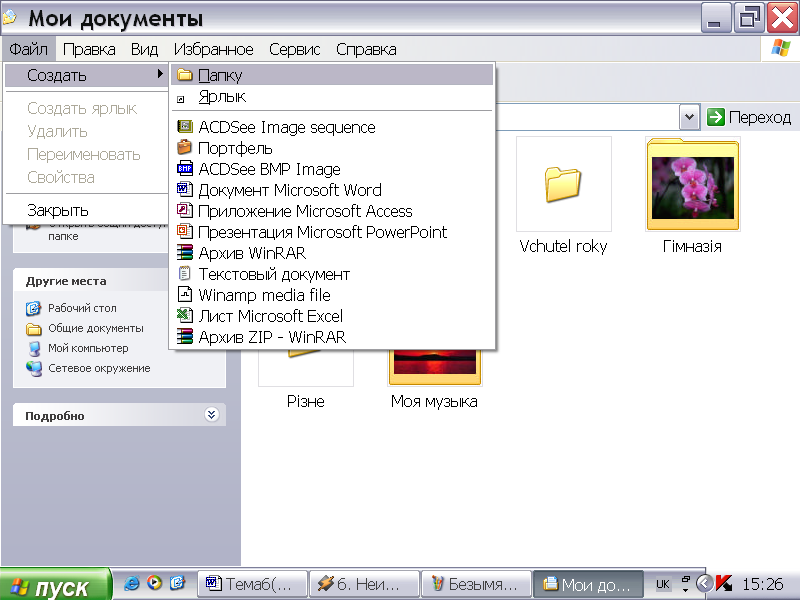Open the Сервис menu
Screen dimensions: 800x600
click(294, 49)
